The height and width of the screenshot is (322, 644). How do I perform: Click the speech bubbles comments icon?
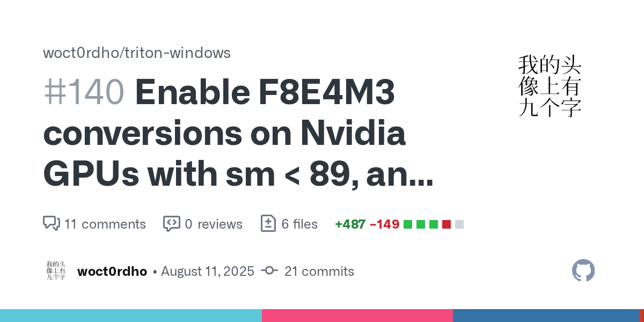click(51, 224)
